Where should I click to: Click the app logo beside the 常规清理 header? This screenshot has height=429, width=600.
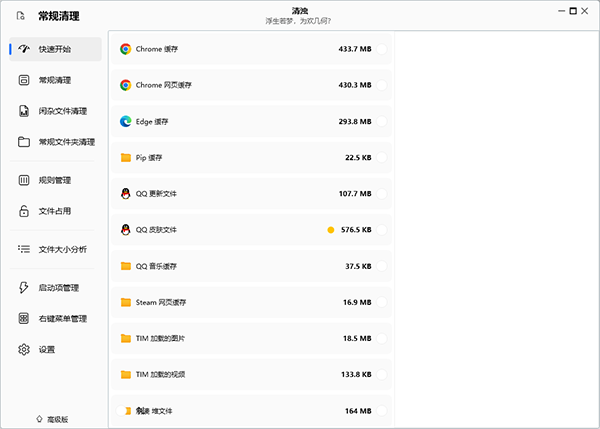pos(21,16)
